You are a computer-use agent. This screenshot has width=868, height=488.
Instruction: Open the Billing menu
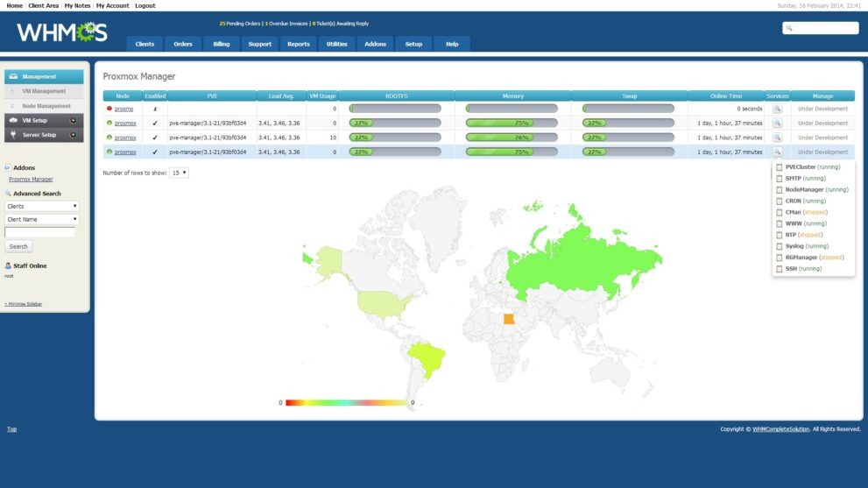[x=221, y=44]
